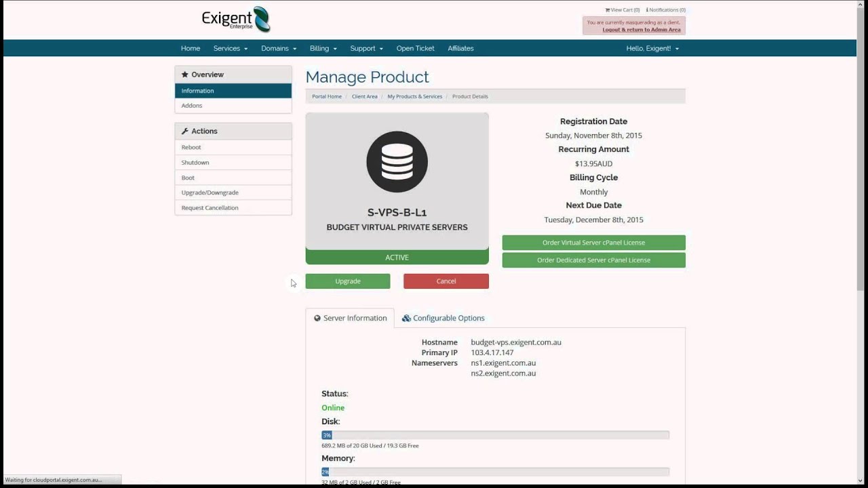Open Client Area breadcrumb link
Viewport: 868px width, 488px height.
pos(364,96)
